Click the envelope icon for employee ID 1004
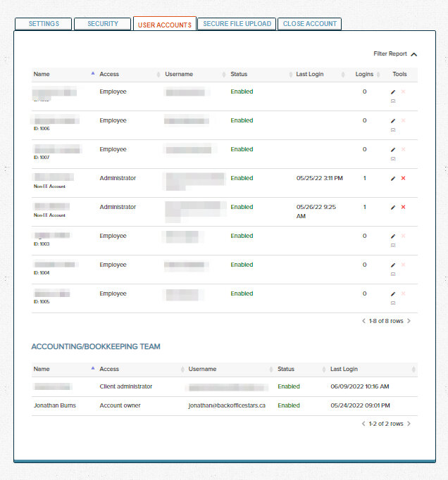The width and height of the screenshot is (448, 480). [393, 274]
